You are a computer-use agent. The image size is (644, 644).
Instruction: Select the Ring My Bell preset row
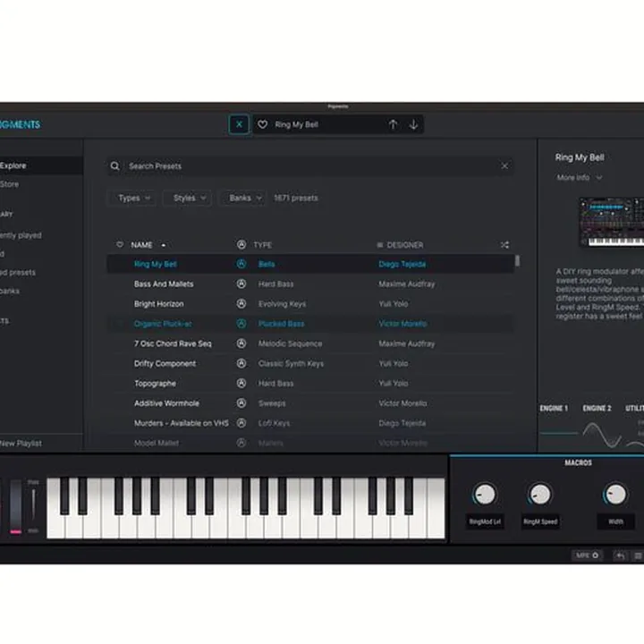310,264
